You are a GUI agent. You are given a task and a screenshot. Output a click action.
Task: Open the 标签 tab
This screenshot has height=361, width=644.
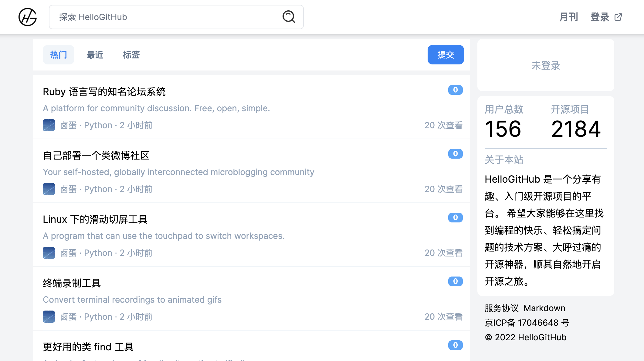[131, 55]
